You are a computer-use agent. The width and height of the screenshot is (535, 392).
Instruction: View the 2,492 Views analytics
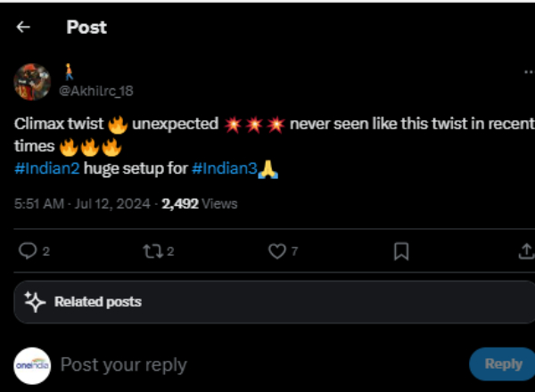point(200,204)
